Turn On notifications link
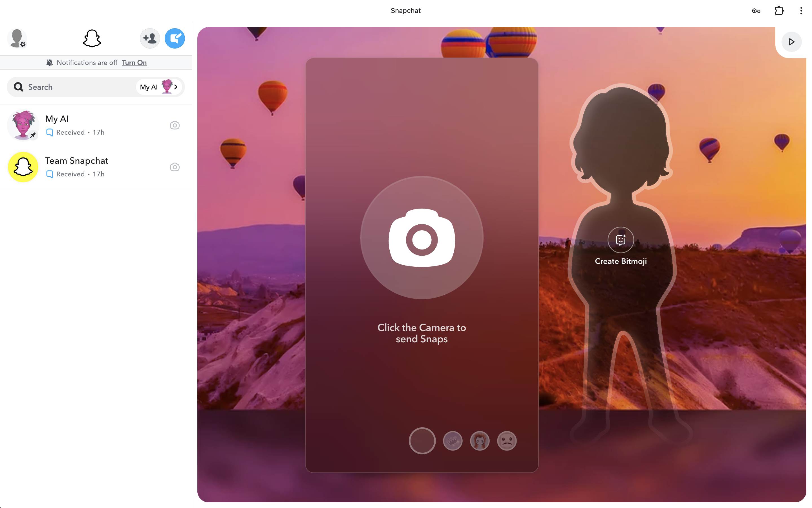The image size is (812, 508). tap(134, 62)
